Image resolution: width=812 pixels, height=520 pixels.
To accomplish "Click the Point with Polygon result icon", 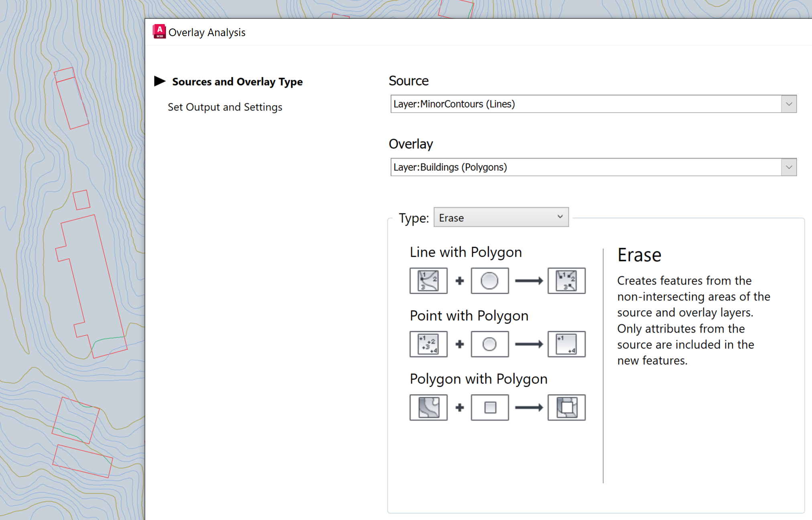I will coord(566,344).
